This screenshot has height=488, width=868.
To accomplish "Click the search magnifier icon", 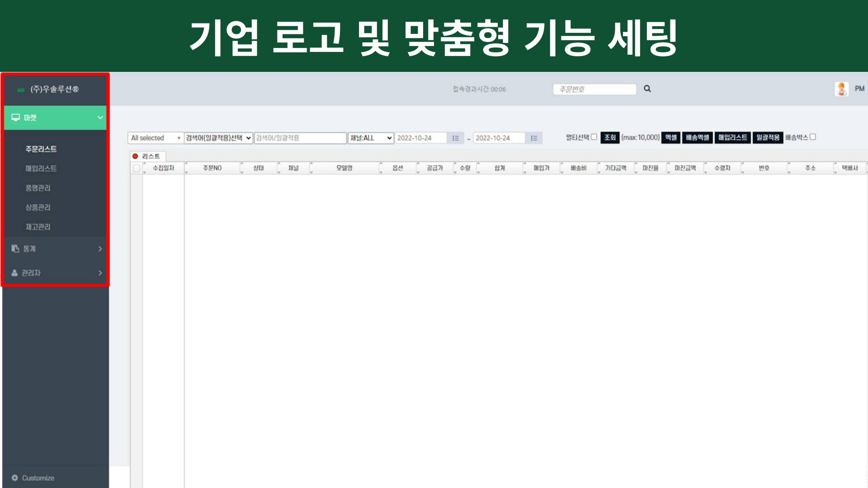I will tap(647, 89).
